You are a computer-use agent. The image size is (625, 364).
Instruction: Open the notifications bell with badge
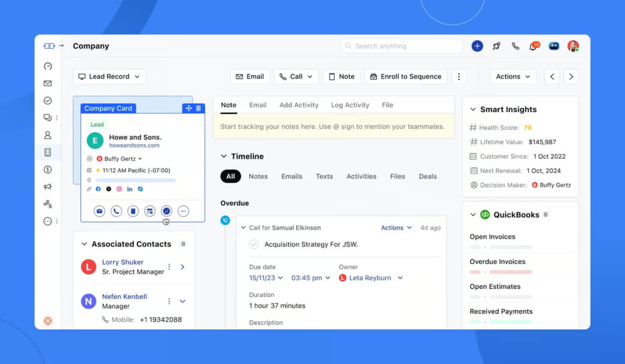coord(534,46)
